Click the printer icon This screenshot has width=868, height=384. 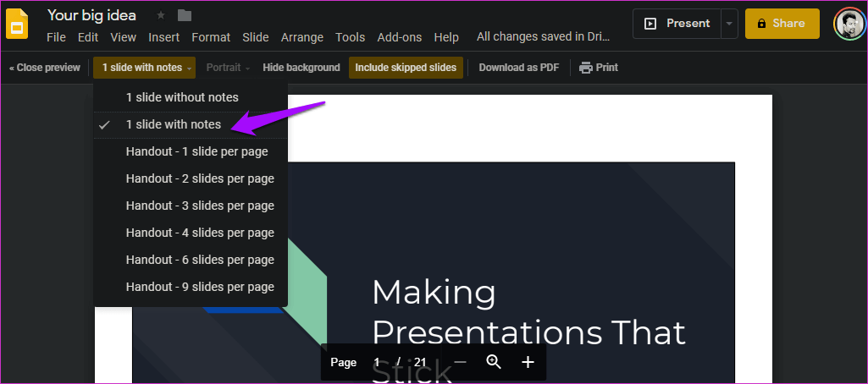tap(586, 68)
